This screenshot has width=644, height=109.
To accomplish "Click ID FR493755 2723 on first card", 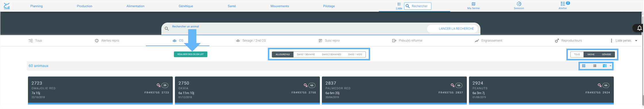I will tap(157, 93).
